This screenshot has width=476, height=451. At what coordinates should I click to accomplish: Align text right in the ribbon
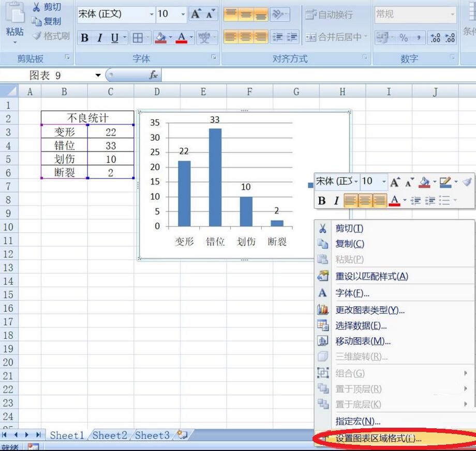[x=260, y=37]
